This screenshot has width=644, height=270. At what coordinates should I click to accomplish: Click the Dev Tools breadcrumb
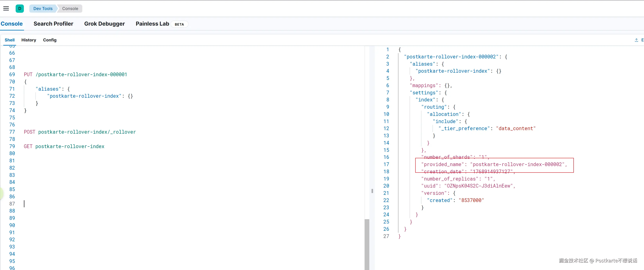click(x=43, y=8)
